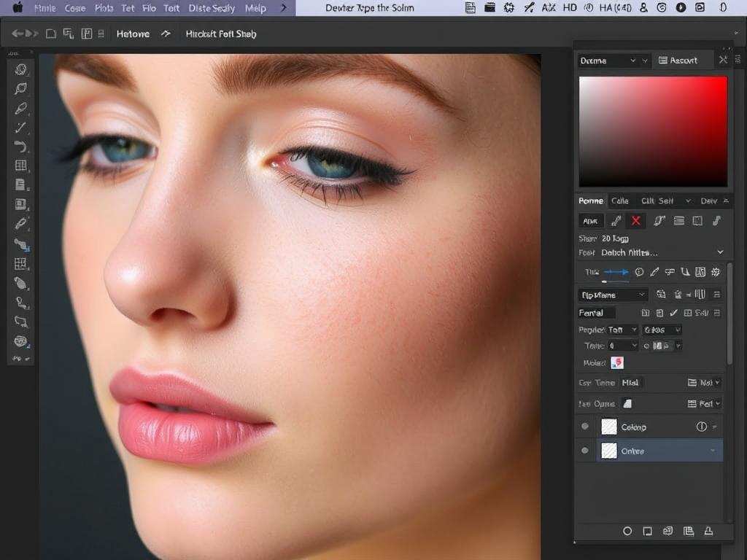Select the lasso tool in left toolbar

(20, 88)
